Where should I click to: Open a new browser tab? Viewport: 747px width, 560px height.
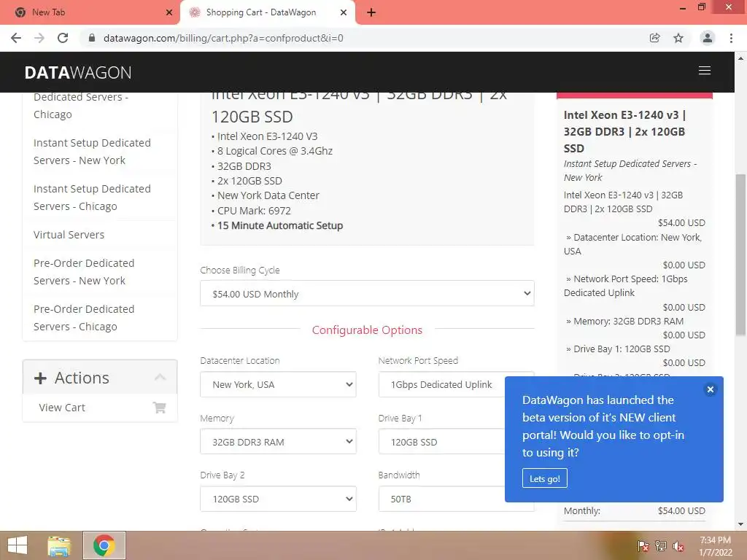[371, 12]
